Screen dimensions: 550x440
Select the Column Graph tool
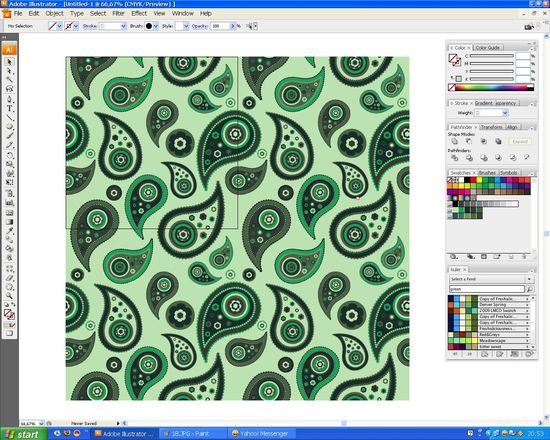(9, 202)
